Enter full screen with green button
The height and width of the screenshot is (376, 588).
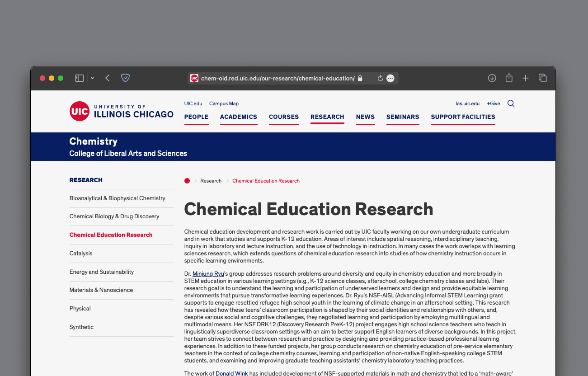[61, 78]
